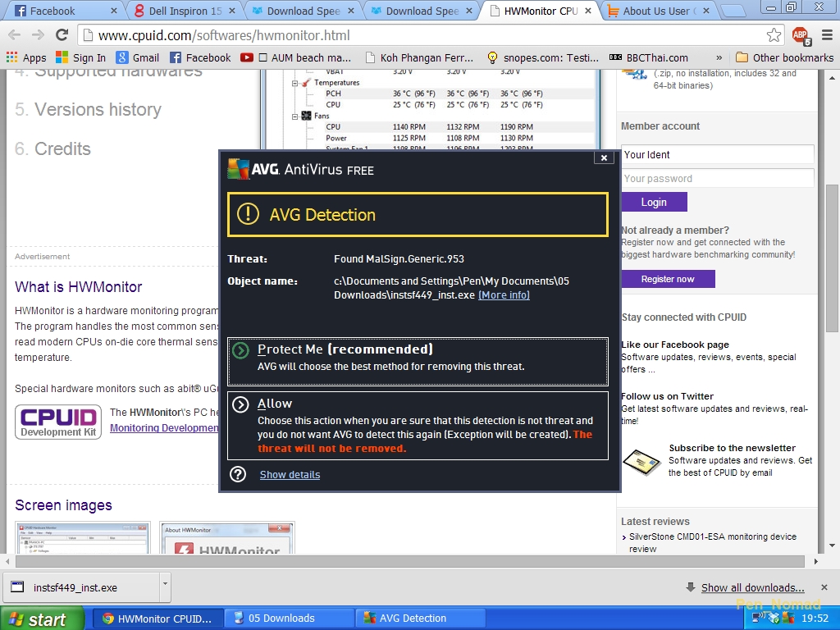Open Follow us on Twitter link

668,396
